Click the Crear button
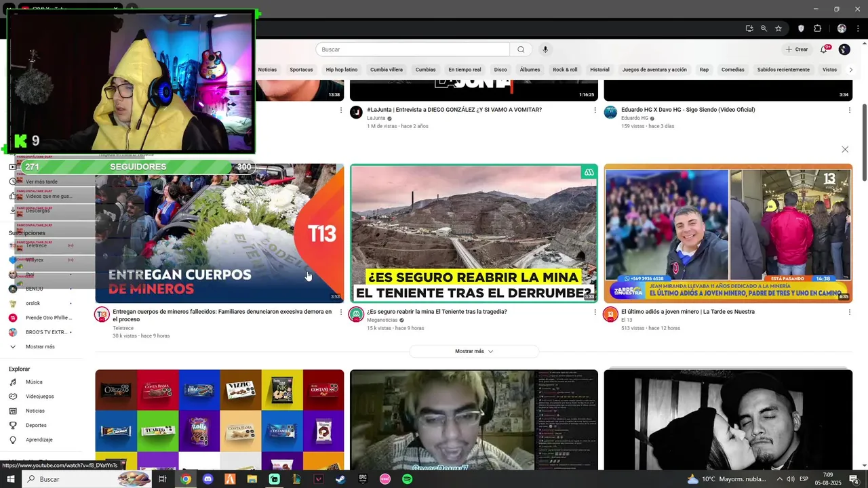The image size is (868, 488). (x=797, y=49)
